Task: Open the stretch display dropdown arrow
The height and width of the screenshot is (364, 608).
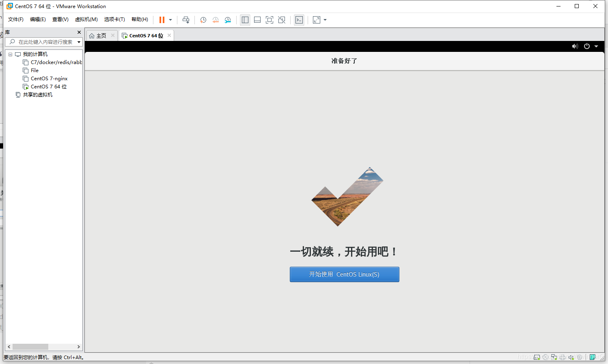Action: click(x=325, y=20)
